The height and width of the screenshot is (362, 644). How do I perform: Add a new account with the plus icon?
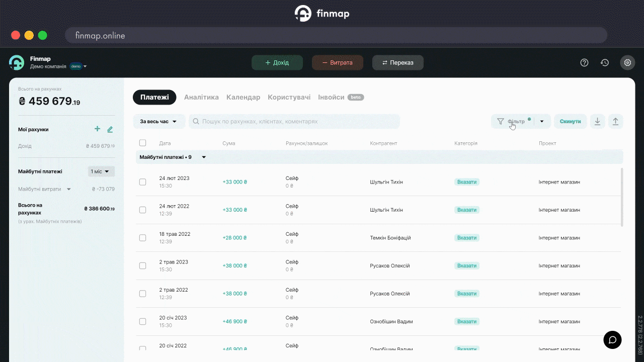tap(98, 129)
